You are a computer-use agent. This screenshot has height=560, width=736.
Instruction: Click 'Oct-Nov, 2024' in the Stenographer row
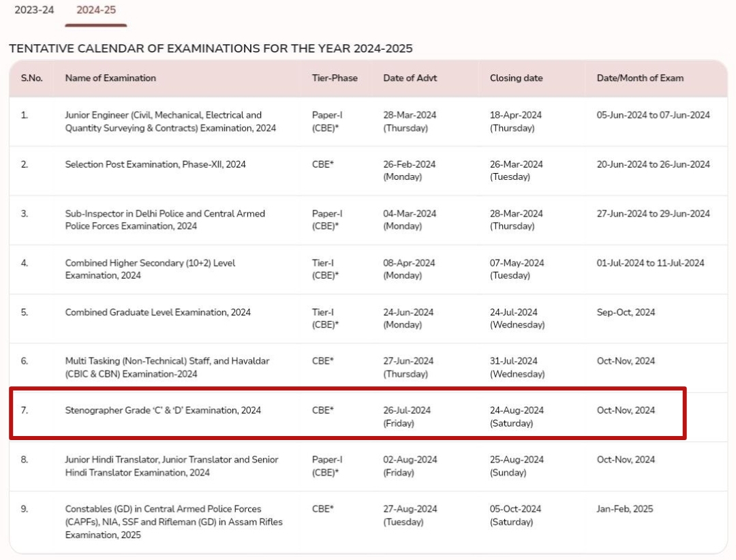[x=625, y=410]
